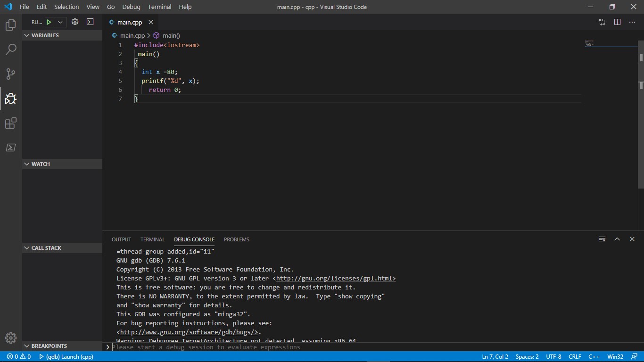Collapse the VARIABLES section
Image resolution: width=644 pixels, height=362 pixels.
click(45, 35)
